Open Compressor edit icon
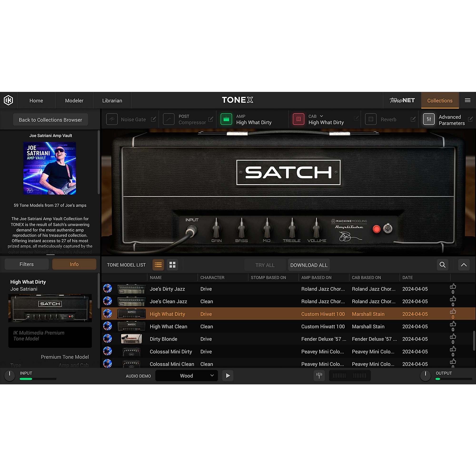The width and height of the screenshot is (476, 476). pos(210,119)
